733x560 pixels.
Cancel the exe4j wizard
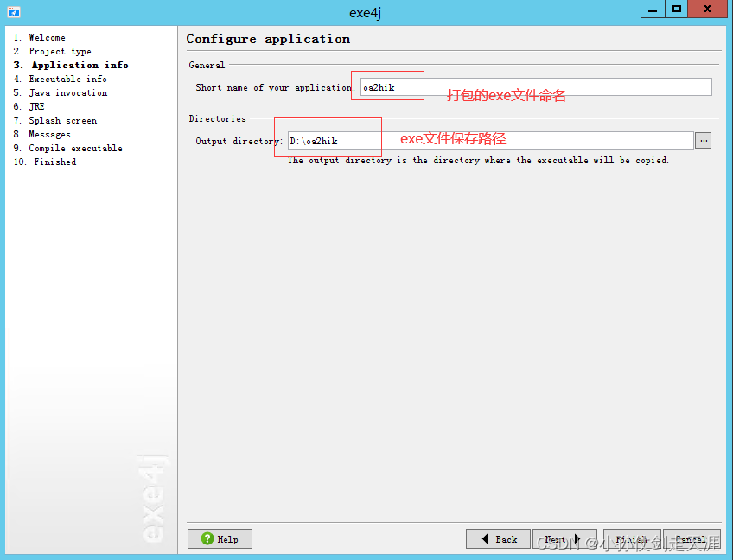coord(692,539)
